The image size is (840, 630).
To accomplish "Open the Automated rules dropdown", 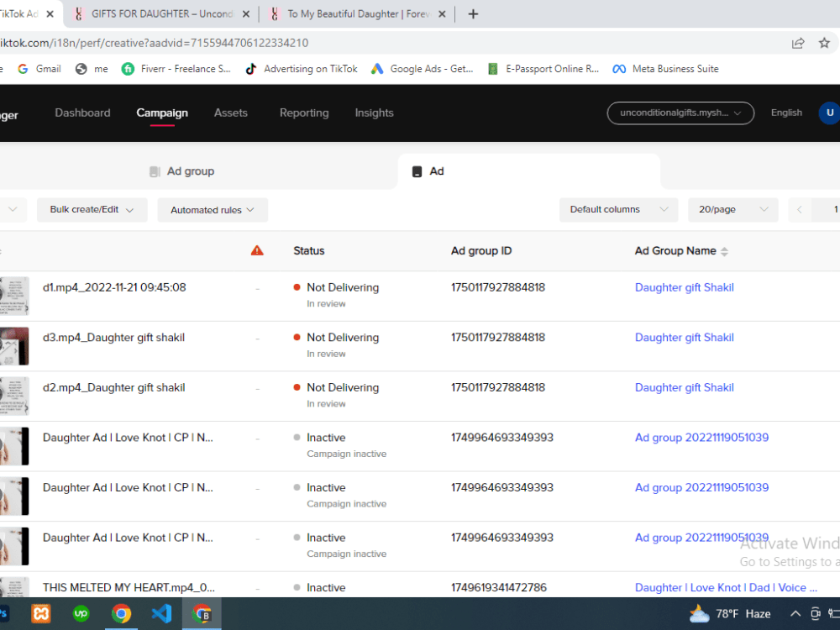I will pos(213,209).
